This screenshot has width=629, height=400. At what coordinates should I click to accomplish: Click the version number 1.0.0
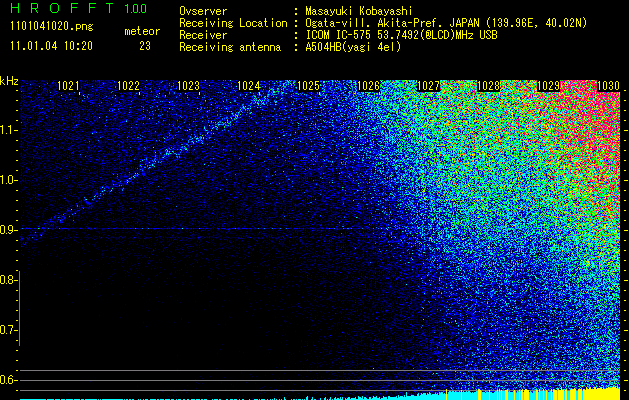[136, 8]
